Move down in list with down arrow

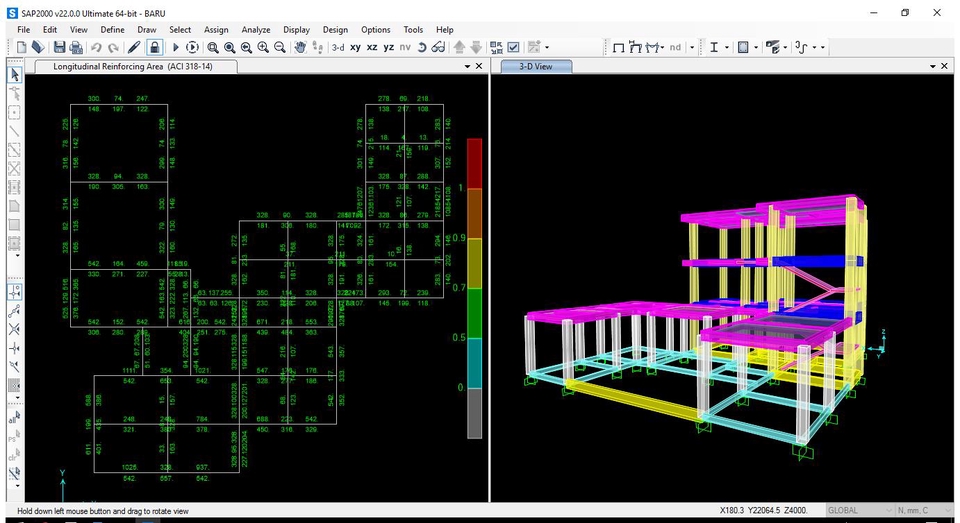coord(476,47)
